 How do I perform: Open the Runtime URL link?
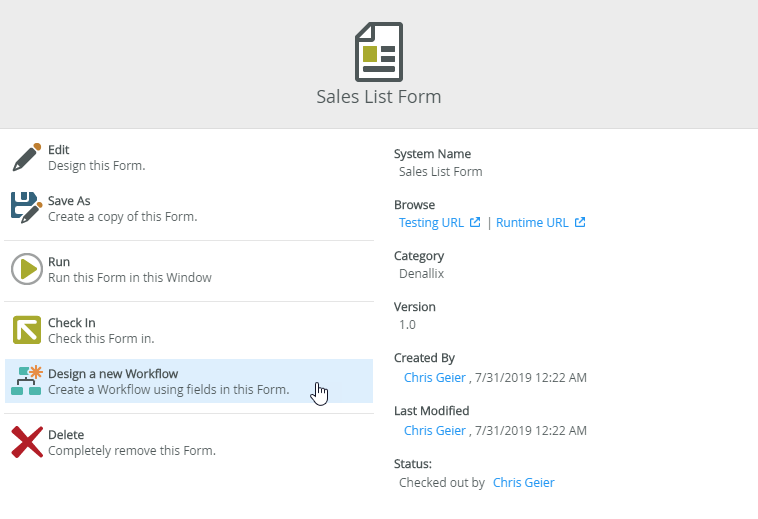point(532,223)
